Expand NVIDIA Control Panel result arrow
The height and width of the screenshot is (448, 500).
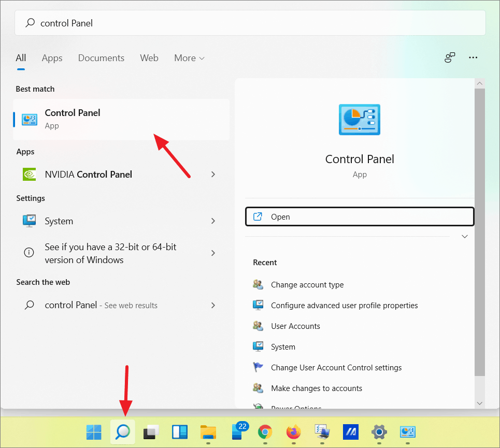(213, 175)
